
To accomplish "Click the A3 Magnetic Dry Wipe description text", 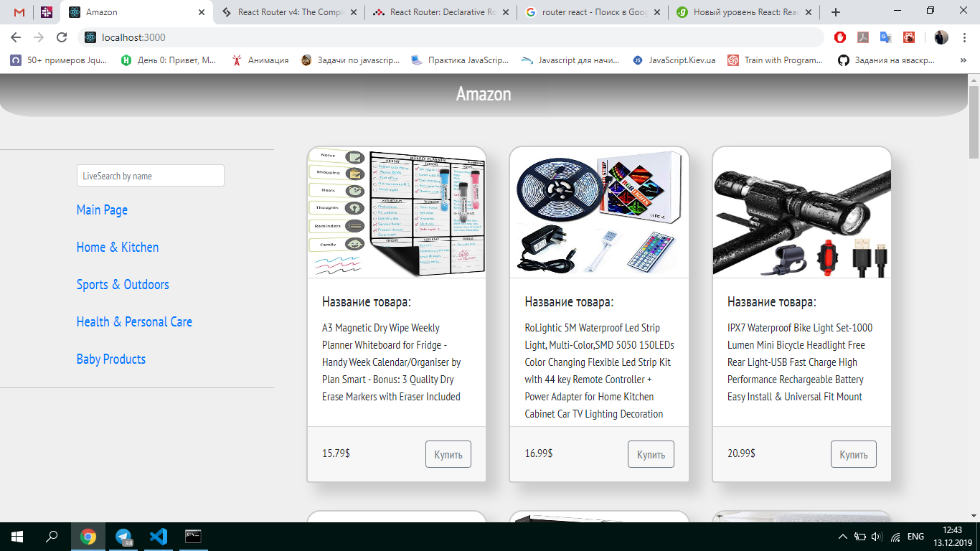I will pyautogui.click(x=392, y=362).
